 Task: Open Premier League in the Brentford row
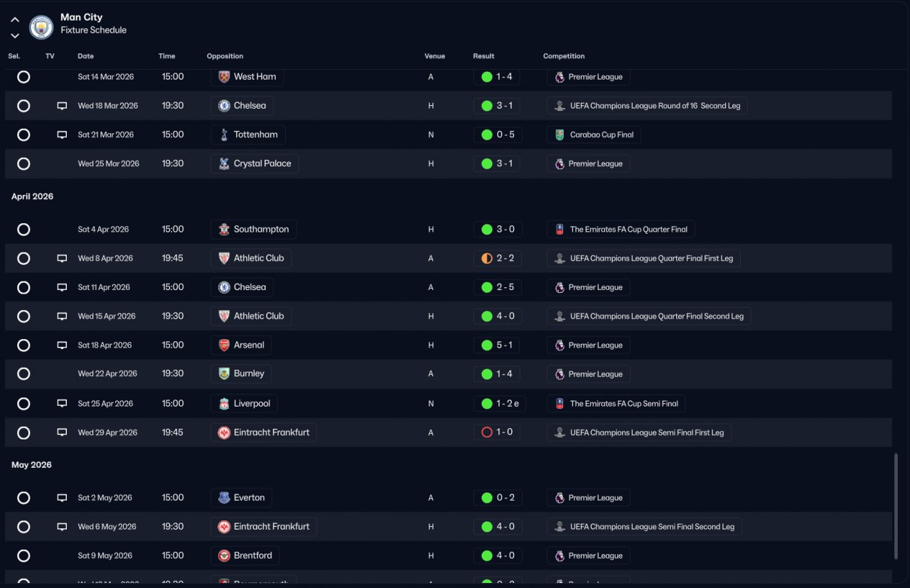click(588, 556)
